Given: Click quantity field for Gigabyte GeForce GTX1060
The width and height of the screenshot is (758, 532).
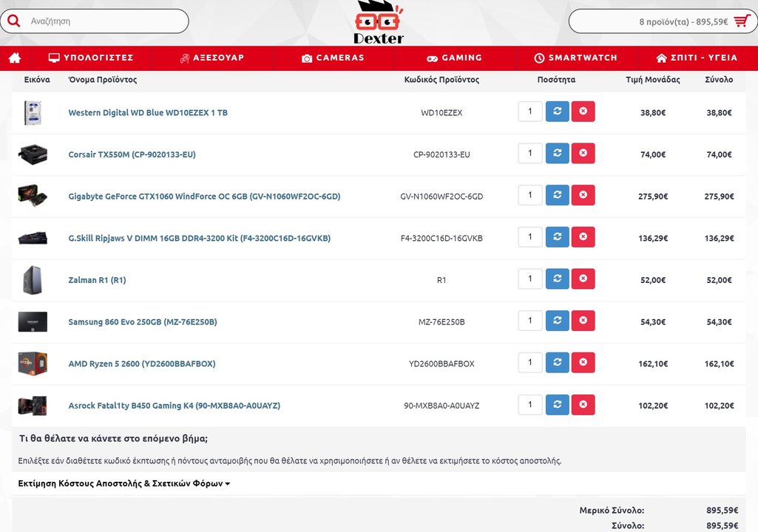Looking at the screenshot, I should (529, 195).
